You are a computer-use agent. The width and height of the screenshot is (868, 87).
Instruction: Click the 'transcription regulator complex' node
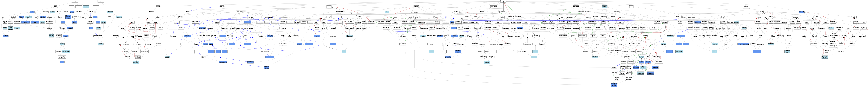(x=119, y=17)
